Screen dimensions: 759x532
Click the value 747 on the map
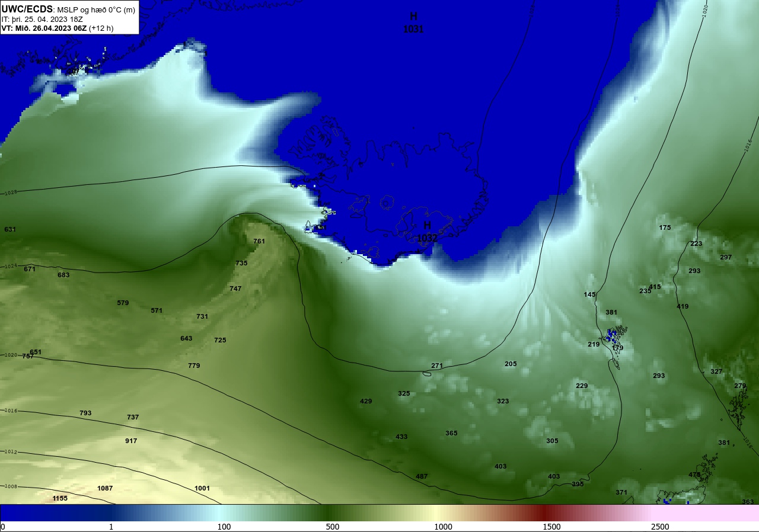(x=235, y=289)
